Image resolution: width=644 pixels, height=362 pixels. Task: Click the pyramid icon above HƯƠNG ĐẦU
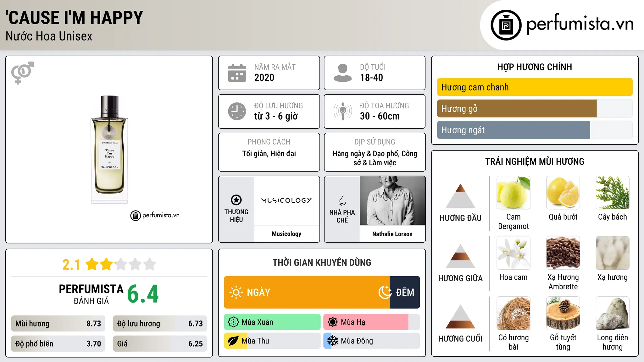pos(461,196)
